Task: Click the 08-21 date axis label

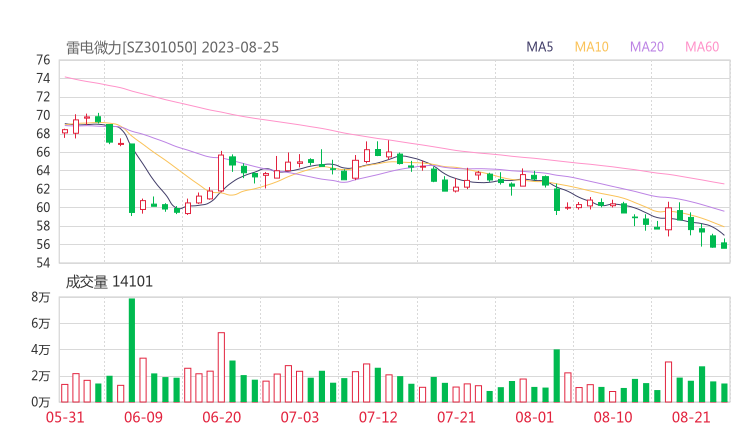Action: 691,417
